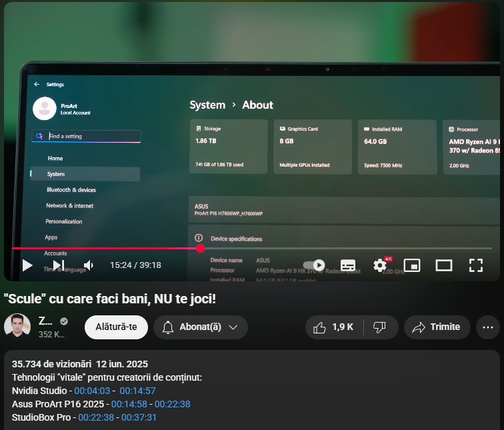This screenshot has width=504, height=430.
Task: Click the 1,9 K like count
Action: click(x=343, y=327)
